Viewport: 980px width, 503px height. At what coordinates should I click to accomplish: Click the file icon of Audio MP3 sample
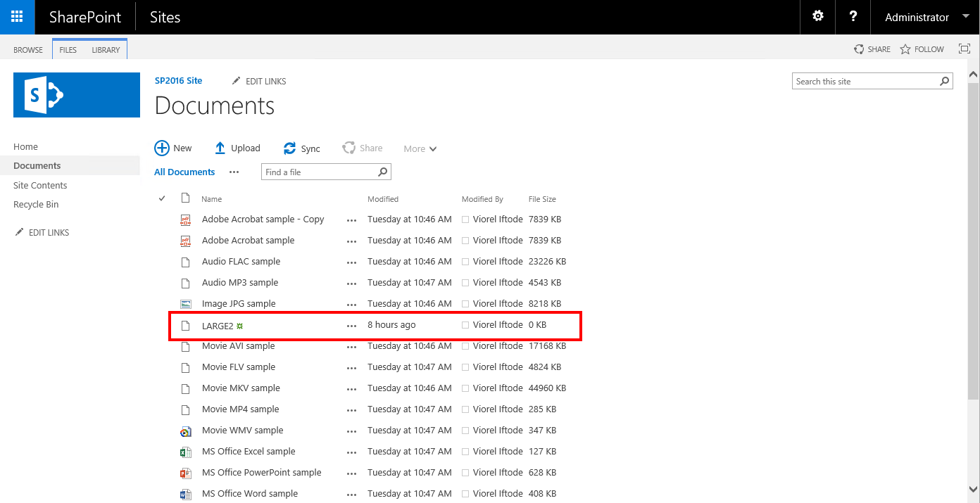[x=186, y=283]
